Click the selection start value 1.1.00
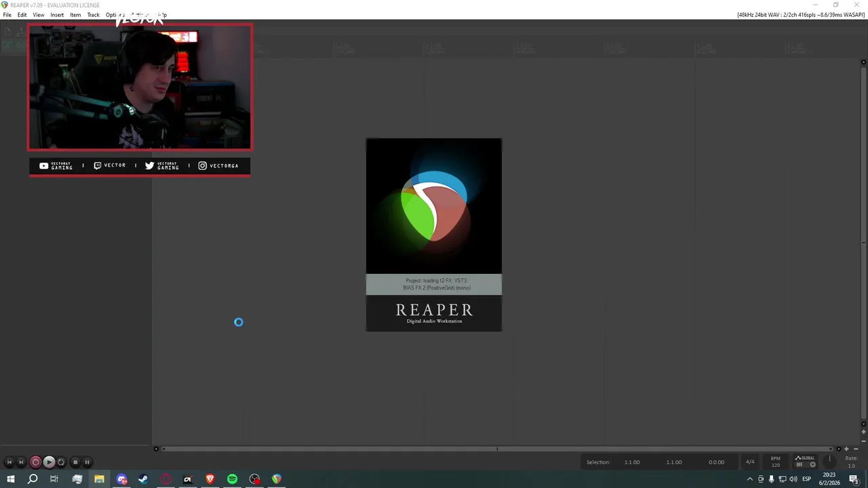 click(x=632, y=462)
